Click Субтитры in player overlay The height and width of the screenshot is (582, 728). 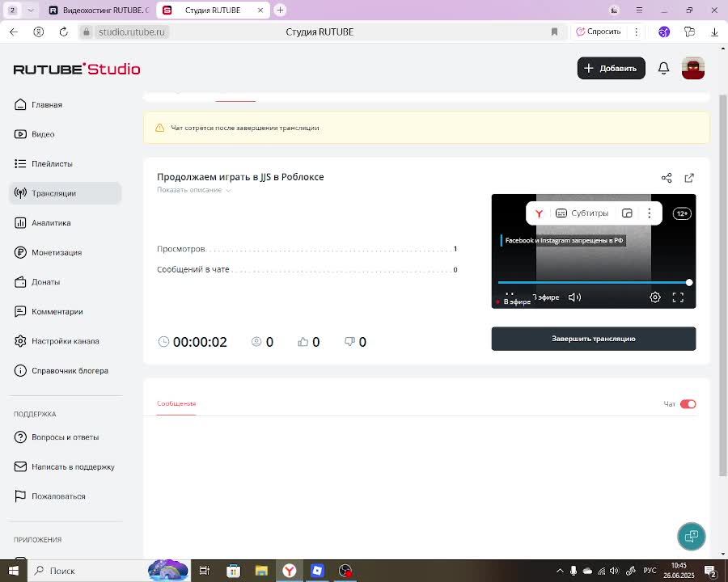pos(582,213)
